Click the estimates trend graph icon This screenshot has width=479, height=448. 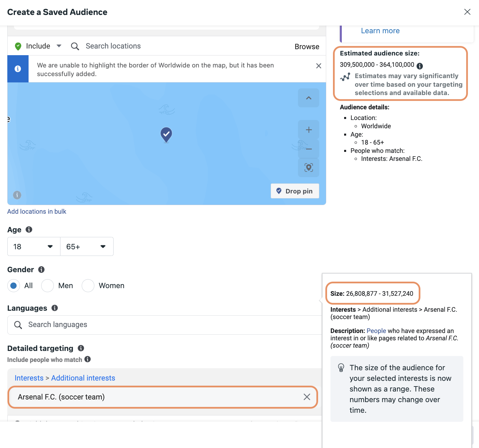[345, 77]
